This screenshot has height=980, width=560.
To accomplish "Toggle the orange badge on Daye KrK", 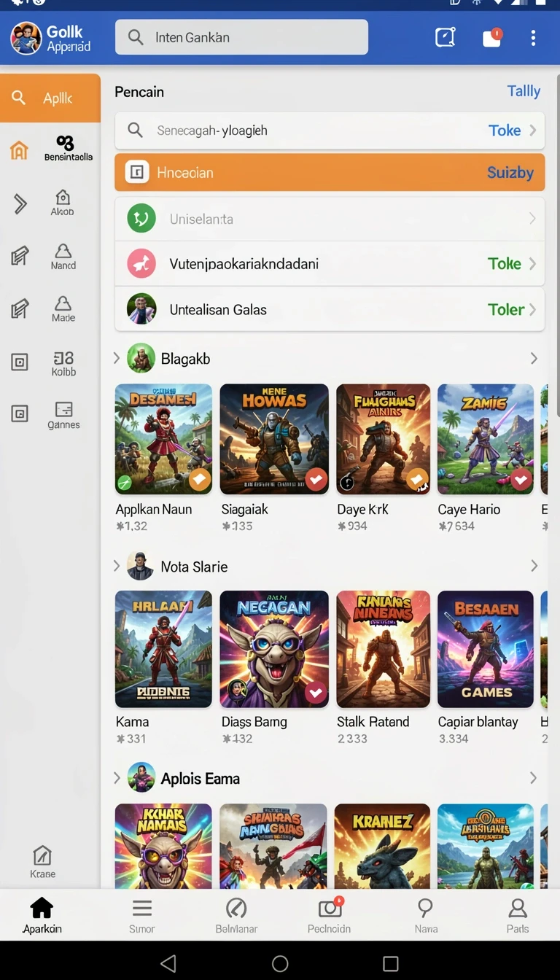I will point(417,479).
